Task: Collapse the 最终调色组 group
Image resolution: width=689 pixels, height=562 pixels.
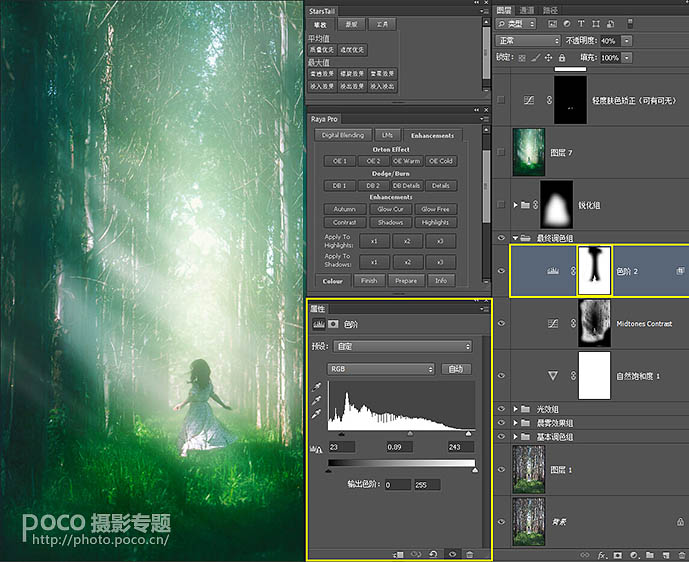Action: (x=515, y=238)
